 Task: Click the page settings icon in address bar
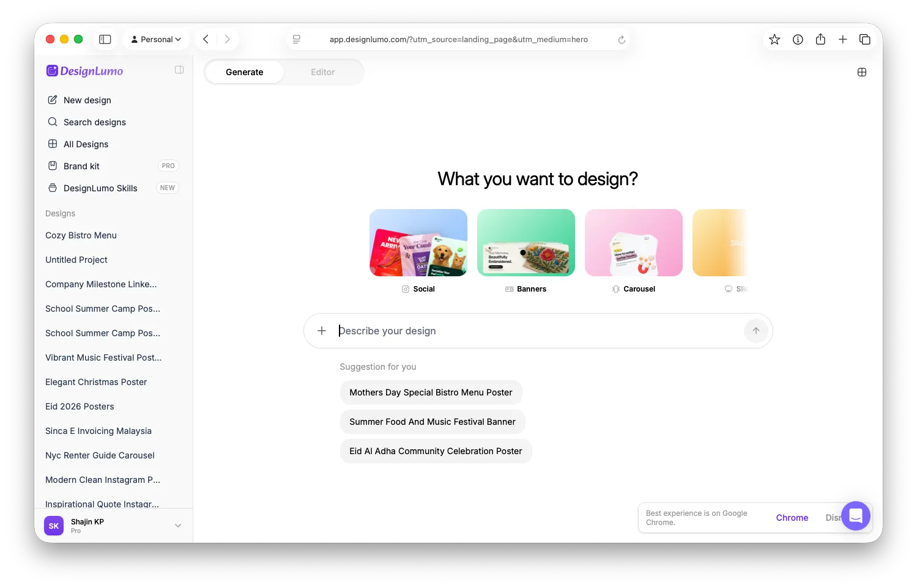click(x=297, y=39)
